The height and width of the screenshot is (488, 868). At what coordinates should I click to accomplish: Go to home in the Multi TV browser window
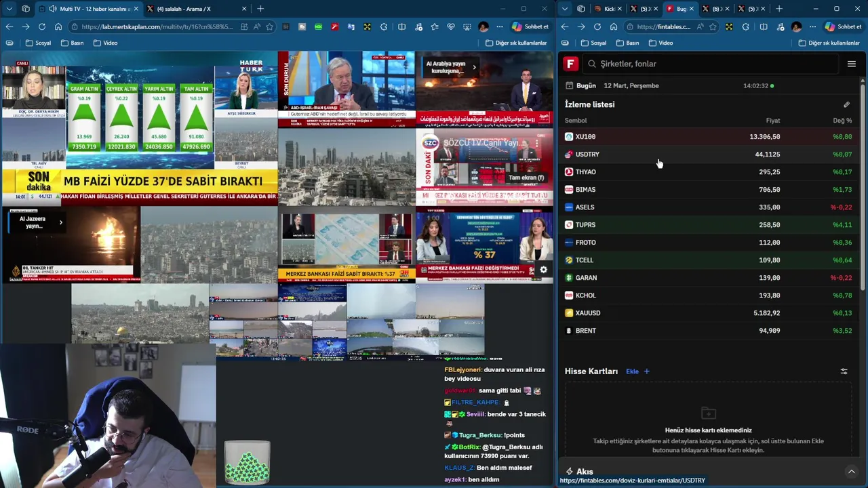58,26
